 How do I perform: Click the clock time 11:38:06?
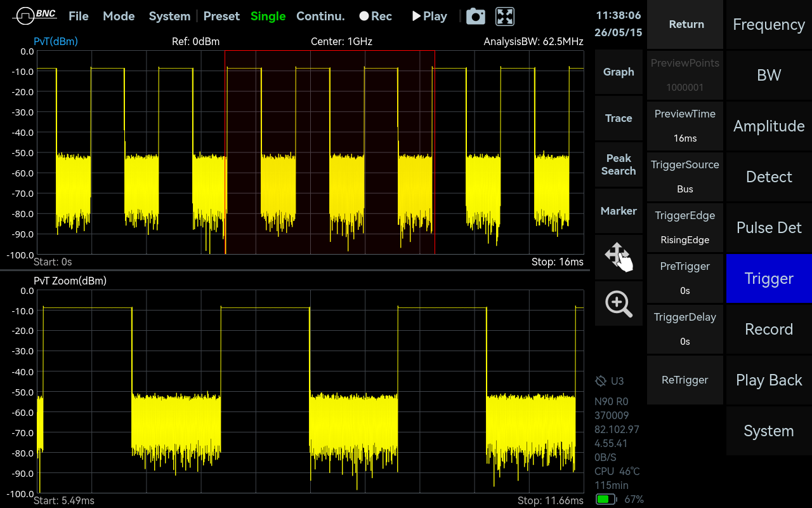coord(619,15)
